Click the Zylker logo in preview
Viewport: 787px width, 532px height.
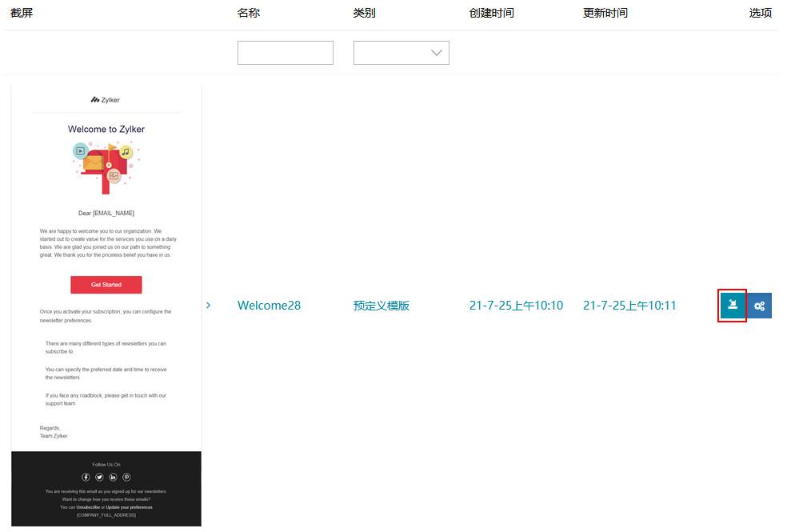point(106,100)
